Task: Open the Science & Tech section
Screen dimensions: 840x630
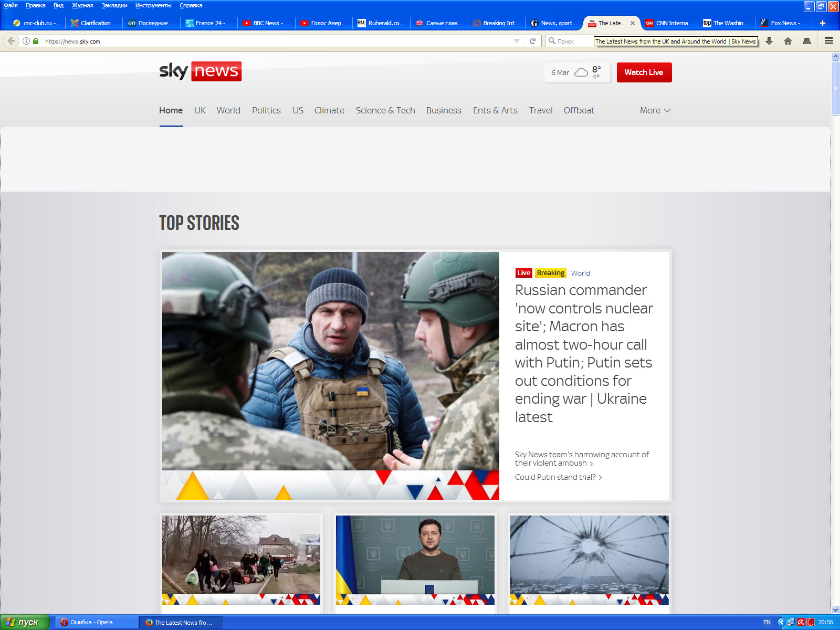Action: 385,110
